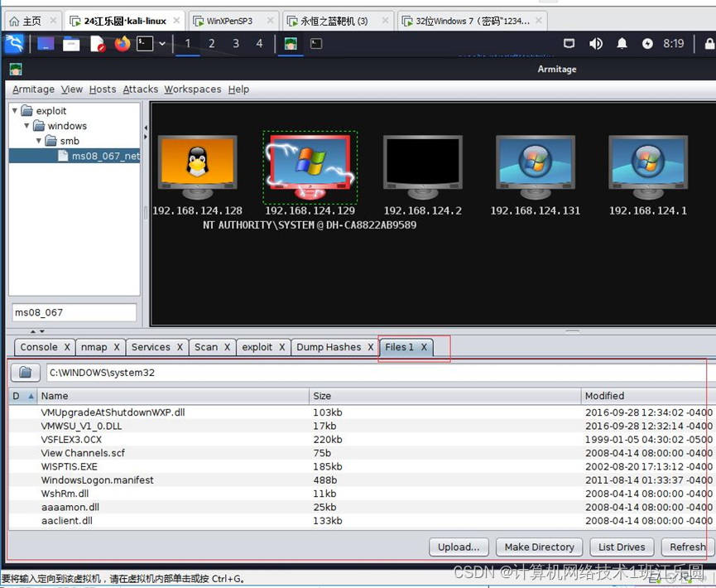Switch to workspace 4
This screenshot has width=716, height=588.
click(259, 44)
